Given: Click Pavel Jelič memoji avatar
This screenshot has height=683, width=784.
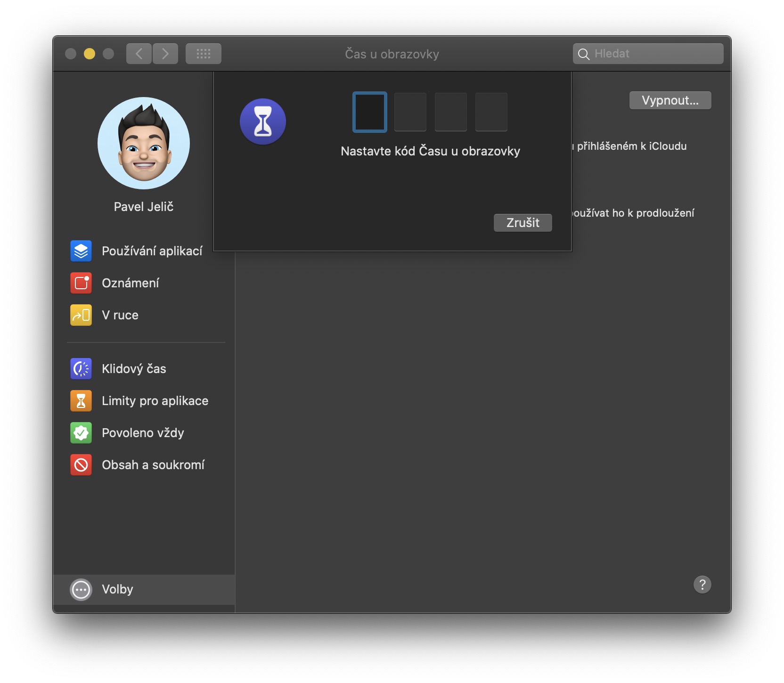Looking at the screenshot, I should (144, 143).
